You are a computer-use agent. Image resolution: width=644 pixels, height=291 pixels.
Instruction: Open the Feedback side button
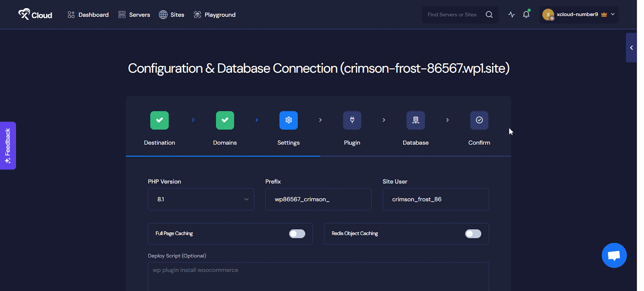point(8,145)
